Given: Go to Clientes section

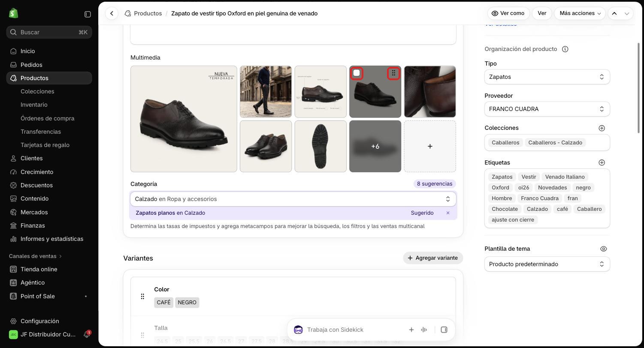Looking at the screenshot, I should 31,158.
